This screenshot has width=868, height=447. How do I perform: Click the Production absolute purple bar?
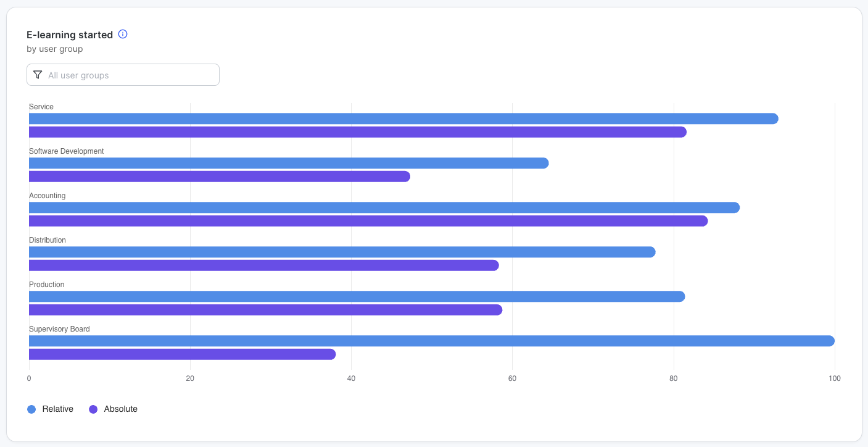tap(265, 310)
